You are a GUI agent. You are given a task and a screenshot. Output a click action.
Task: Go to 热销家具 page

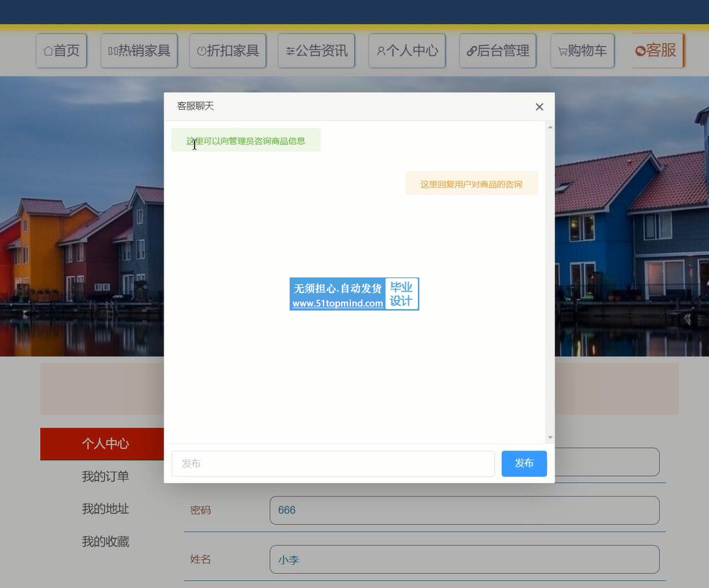coord(139,51)
